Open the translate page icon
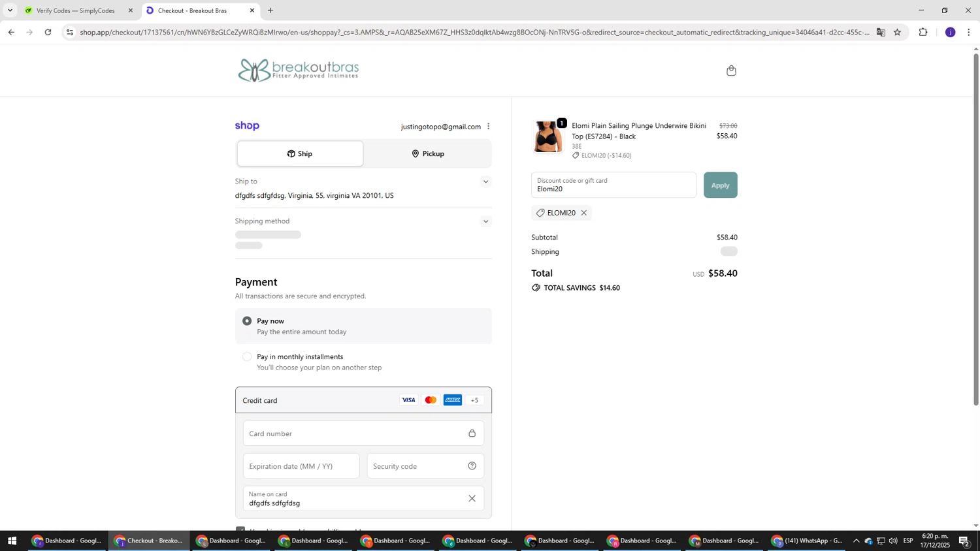The height and width of the screenshot is (551, 980). [881, 32]
